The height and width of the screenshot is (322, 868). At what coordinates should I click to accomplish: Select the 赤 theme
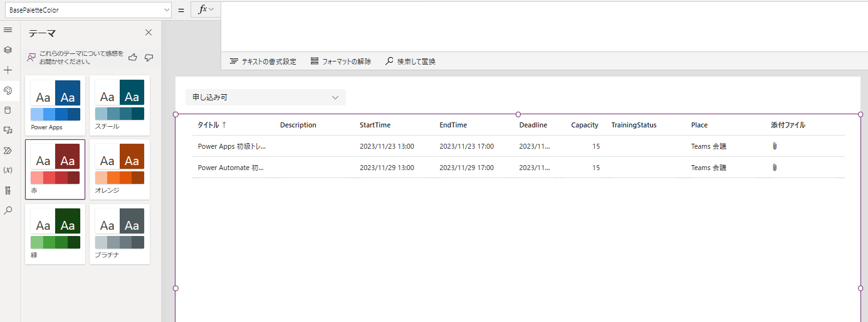[55, 169]
